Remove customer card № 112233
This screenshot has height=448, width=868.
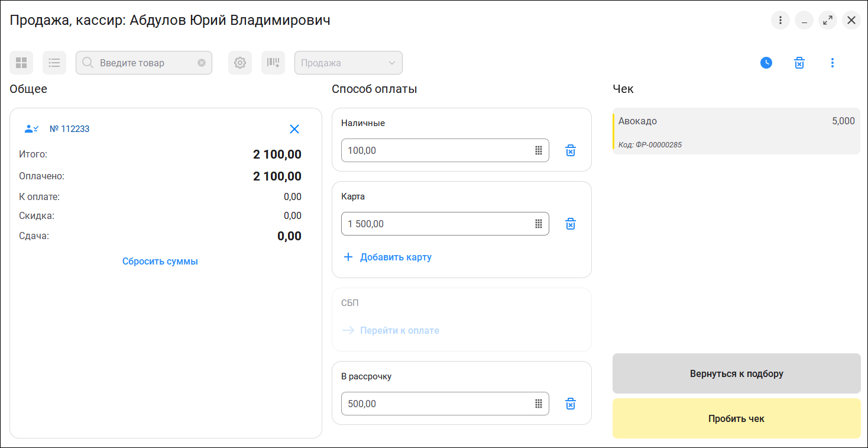(294, 129)
